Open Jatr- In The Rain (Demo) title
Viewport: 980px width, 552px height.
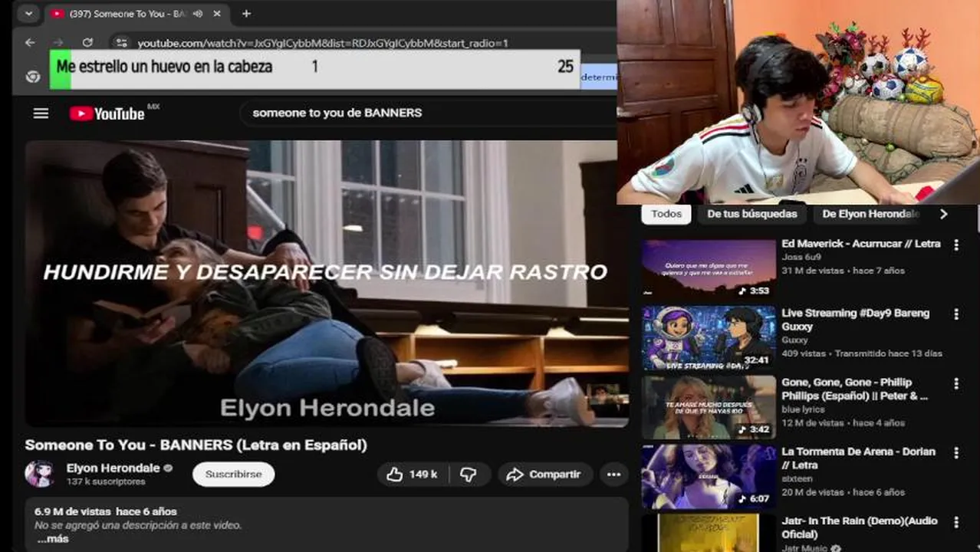859,527
